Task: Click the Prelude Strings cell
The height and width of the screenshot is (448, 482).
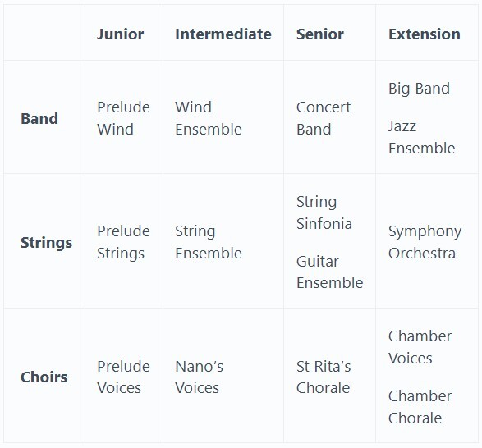Action: pyautogui.click(x=123, y=242)
